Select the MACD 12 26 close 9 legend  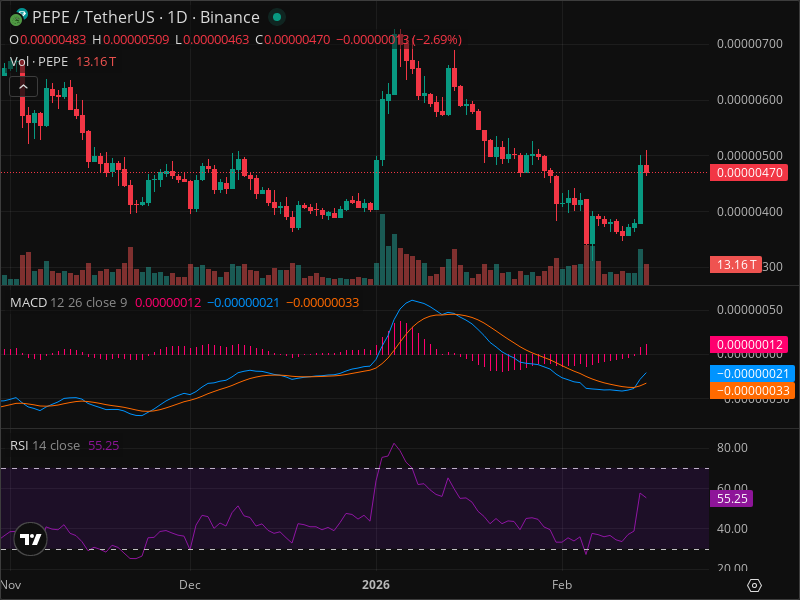[x=68, y=303]
